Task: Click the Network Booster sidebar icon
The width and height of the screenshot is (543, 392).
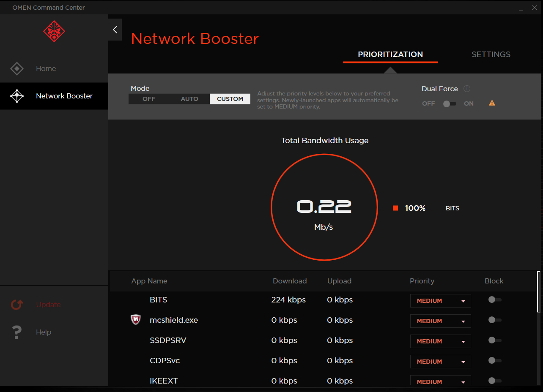Action: (17, 96)
